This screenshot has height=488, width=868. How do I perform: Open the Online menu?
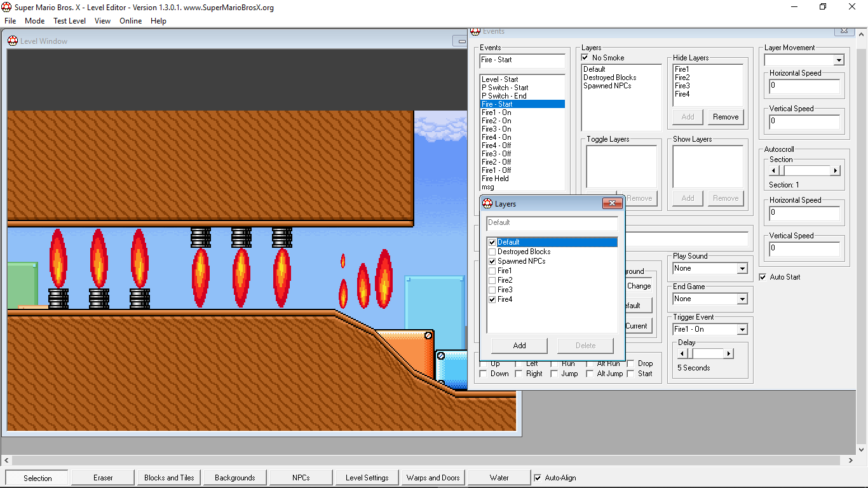[x=131, y=21]
